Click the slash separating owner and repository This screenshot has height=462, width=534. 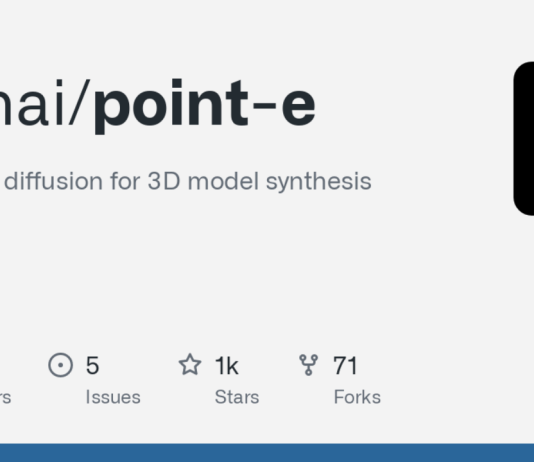[79, 103]
